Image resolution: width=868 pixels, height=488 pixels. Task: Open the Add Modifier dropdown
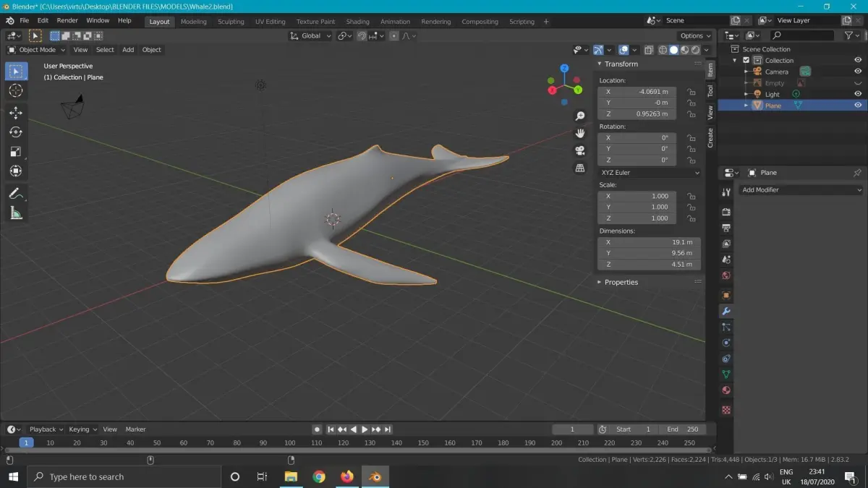coord(801,189)
